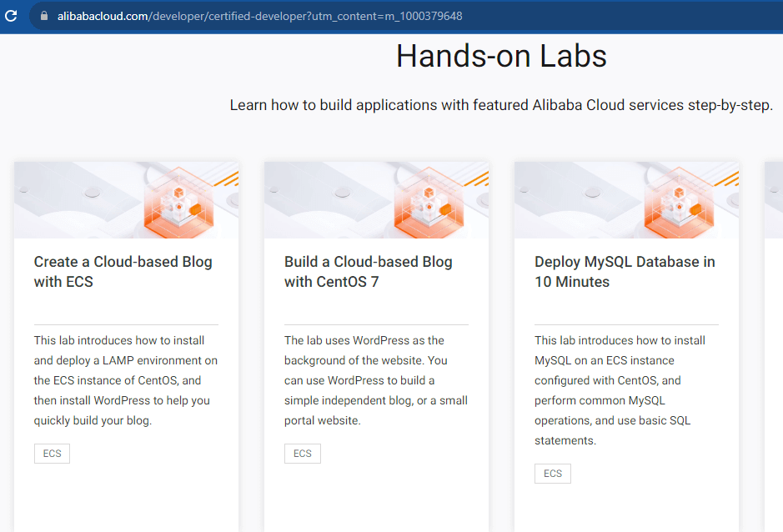Select the ECS tag on the CentOS 7 card
This screenshot has width=783, height=532.
coord(302,453)
